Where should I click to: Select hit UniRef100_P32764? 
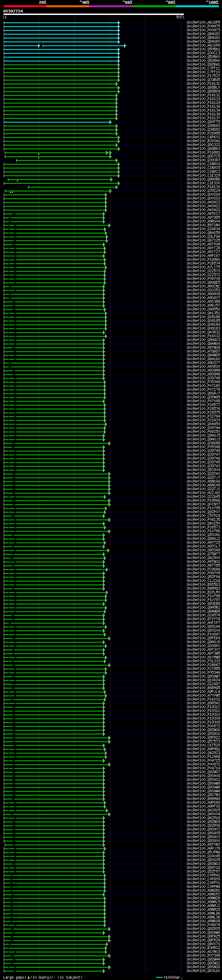pyautogui.click(x=203, y=416)
